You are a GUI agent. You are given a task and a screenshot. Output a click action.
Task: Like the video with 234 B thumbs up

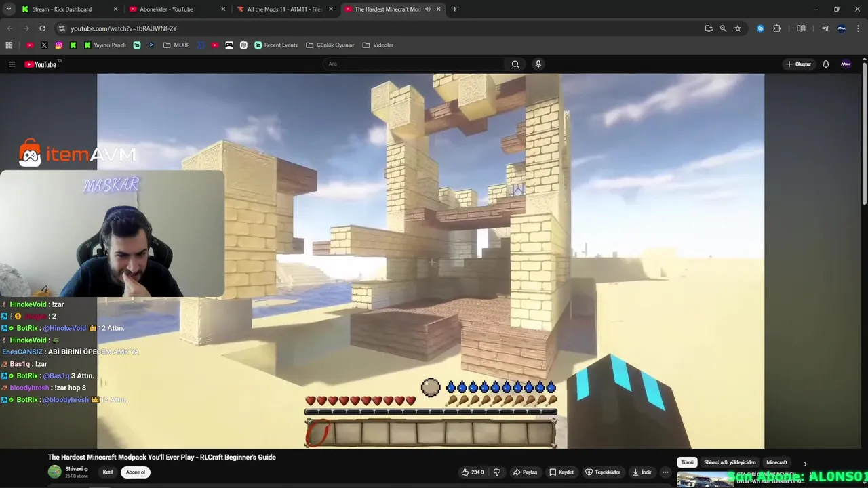tap(473, 472)
